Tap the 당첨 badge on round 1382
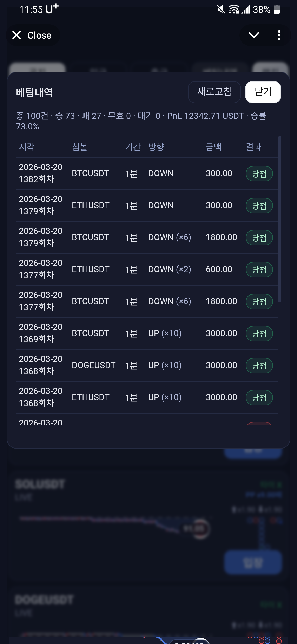Viewport: 297px width, 644px height. tap(259, 174)
